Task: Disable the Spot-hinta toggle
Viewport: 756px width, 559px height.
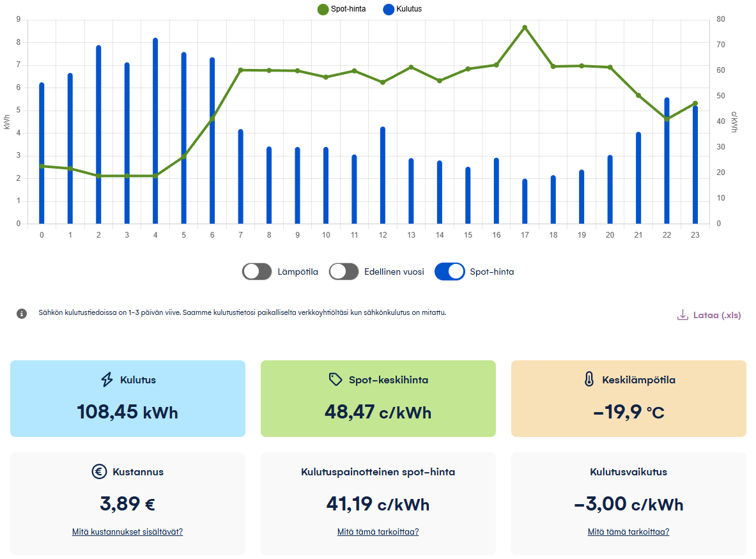Action: pyautogui.click(x=450, y=272)
